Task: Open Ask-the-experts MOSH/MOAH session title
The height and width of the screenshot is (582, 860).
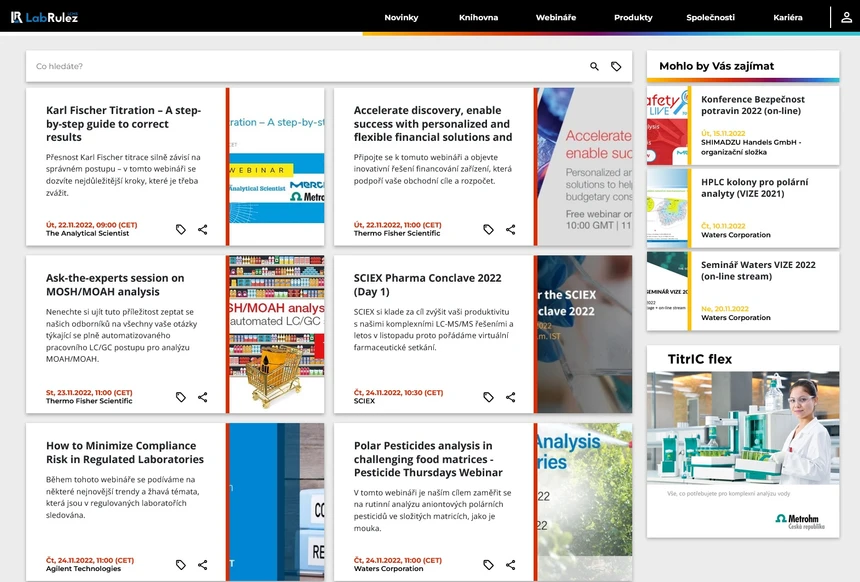Action: coord(115,285)
